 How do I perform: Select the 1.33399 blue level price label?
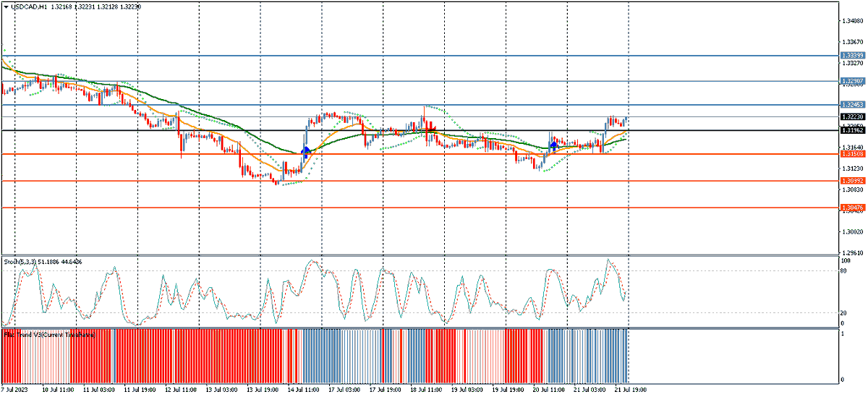click(x=853, y=55)
